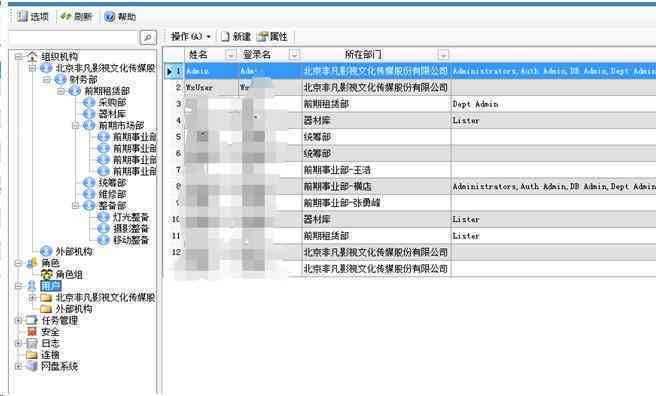Expand the 日志 node
656x396 pixels.
point(18,343)
